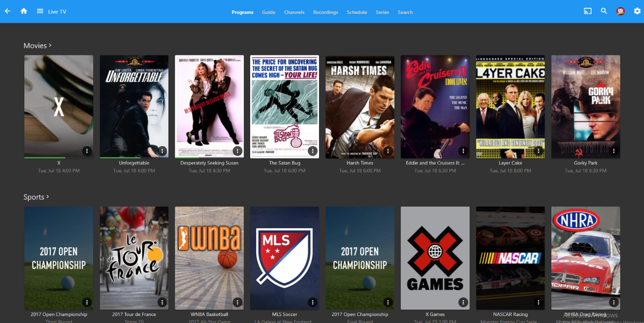Click the Unforgettable movie poster
Image resolution: width=644 pixels, height=323 pixels.
coord(134,107)
